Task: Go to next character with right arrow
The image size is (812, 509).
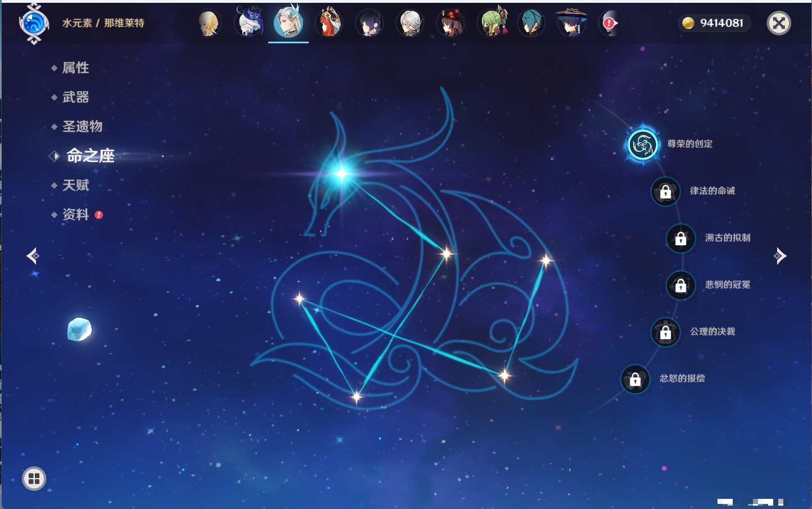Action: (x=779, y=256)
